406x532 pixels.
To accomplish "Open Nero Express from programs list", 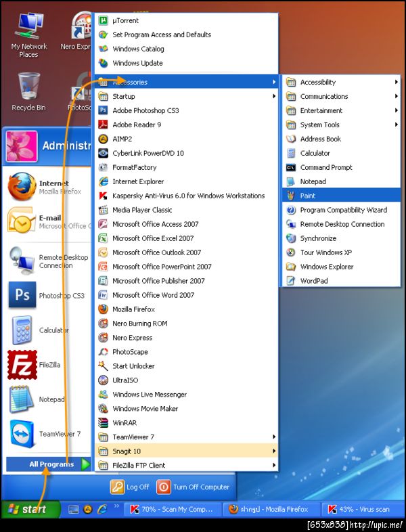I will pos(186,338).
